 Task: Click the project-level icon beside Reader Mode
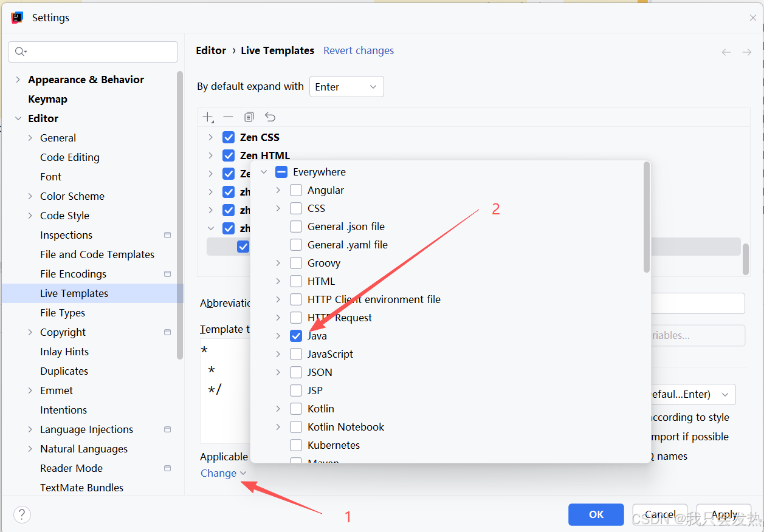point(168,468)
